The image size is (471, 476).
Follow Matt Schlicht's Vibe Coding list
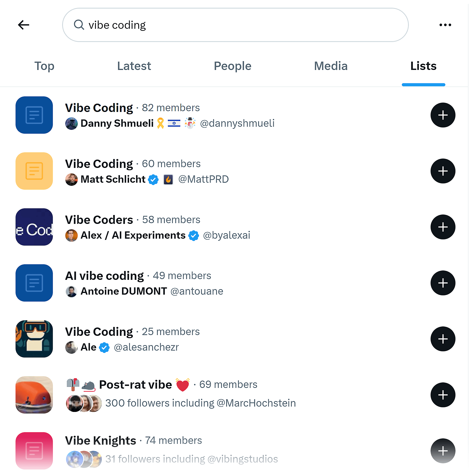coord(443,171)
